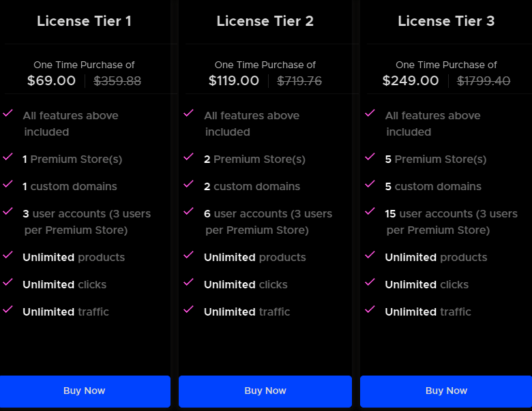Click Tier 3 Unlimited traffic checkmark icon
Image resolution: width=532 pixels, height=411 pixels.
coord(370,310)
